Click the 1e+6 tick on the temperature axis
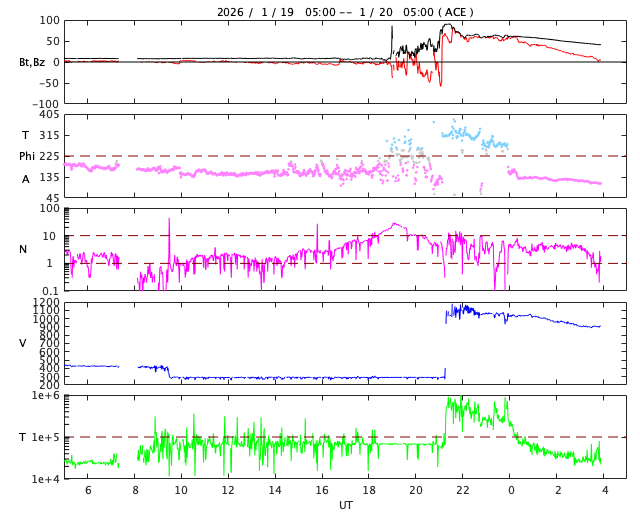This screenshot has width=640, height=512. [46, 396]
